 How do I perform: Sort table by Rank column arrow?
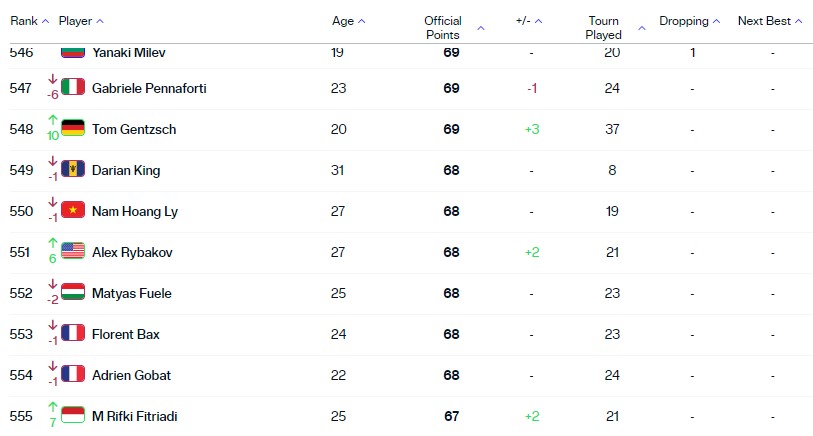tap(46, 21)
